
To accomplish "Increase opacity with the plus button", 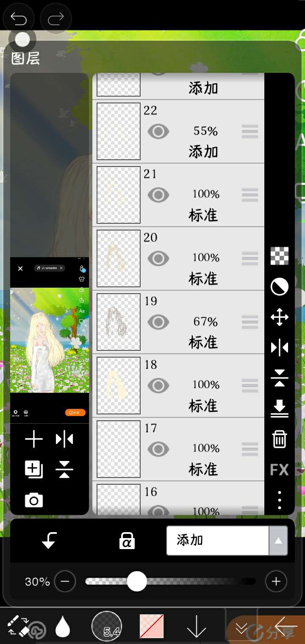I will tap(276, 581).
